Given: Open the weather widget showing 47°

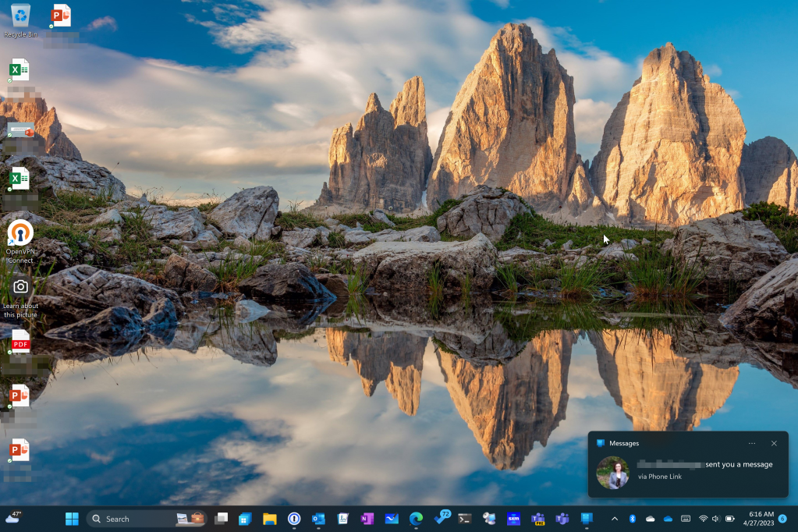Looking at the screenshot, I should click(x=13, y=518).
